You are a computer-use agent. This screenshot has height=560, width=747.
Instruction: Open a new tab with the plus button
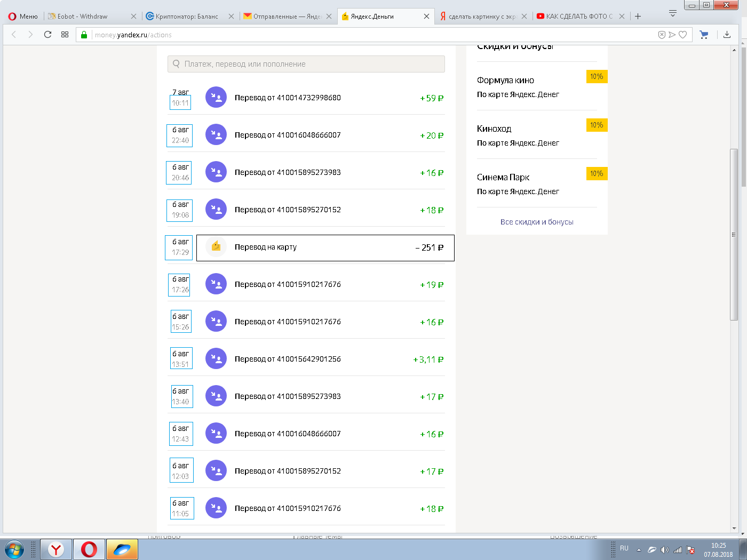(638, 16)
